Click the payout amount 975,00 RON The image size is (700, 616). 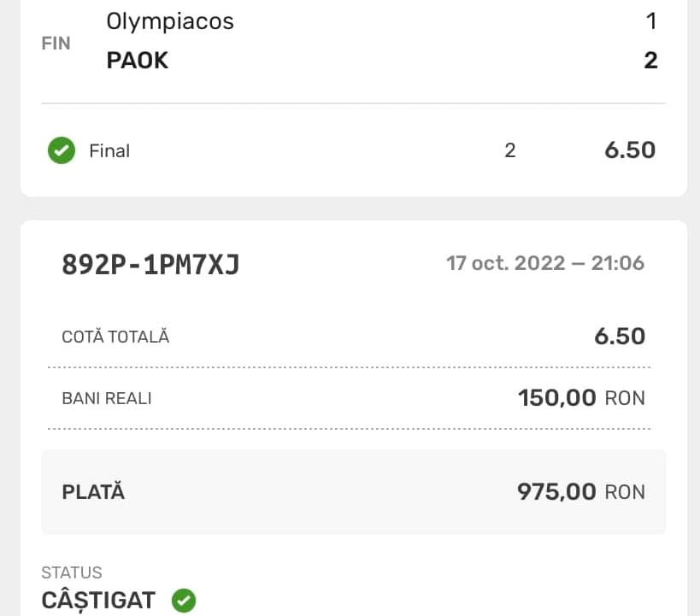(x=581, y=492)
